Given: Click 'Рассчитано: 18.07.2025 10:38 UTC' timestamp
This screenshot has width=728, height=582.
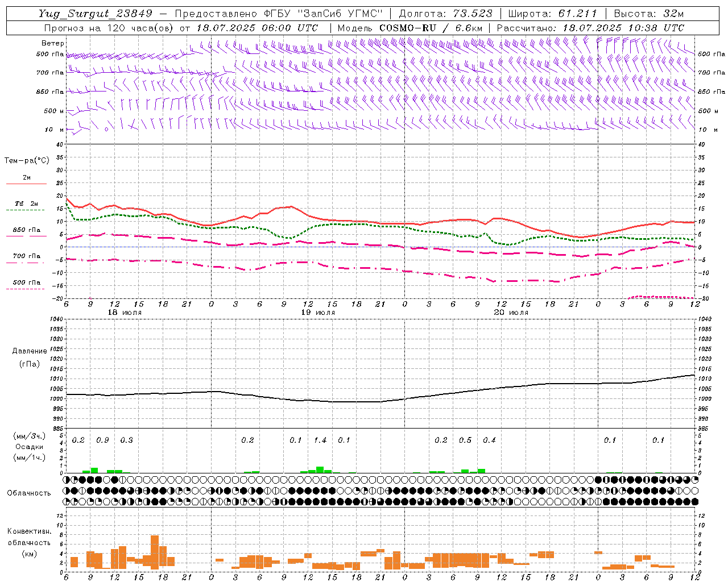Looking at the screenshot, I should [x=590, y=28].
